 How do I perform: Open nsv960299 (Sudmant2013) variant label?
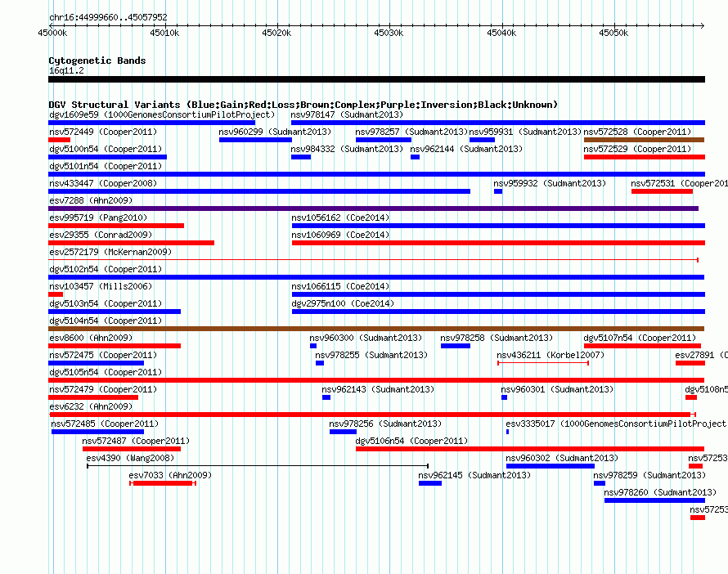[x=275, y=132]
